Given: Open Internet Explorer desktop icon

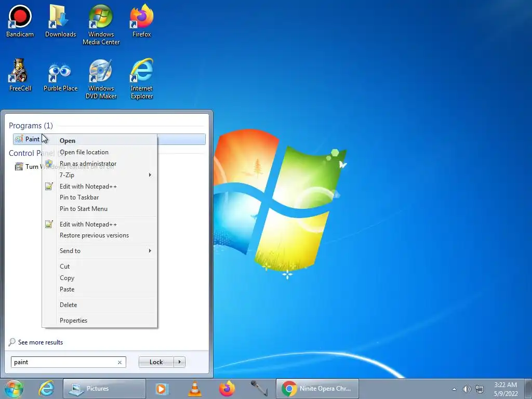Looking at the screenshot, I should pyautogui.click(x=142, y=79).
